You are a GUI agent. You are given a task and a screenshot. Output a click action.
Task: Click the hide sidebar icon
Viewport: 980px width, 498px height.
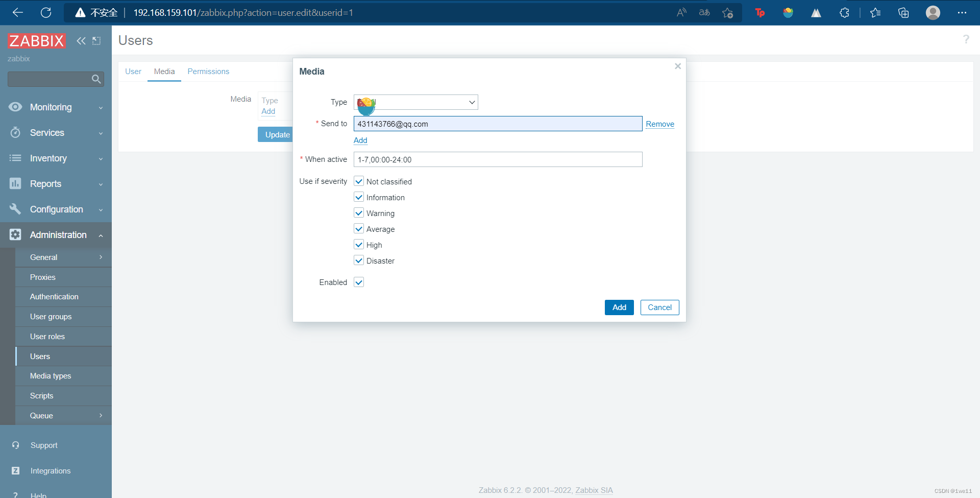pyautogui.click(x=96, y=41)
